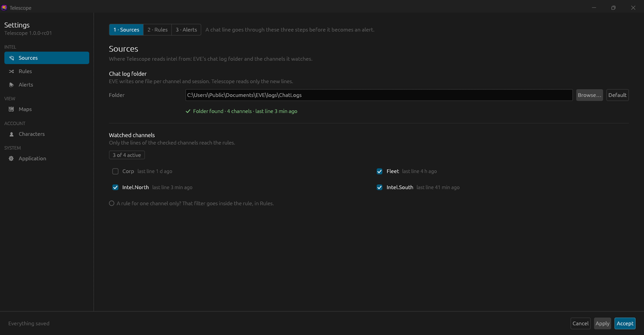This screenshot has height=335, width=644.
Task: Click the Browse... button
Action: (x=589, y=95)
